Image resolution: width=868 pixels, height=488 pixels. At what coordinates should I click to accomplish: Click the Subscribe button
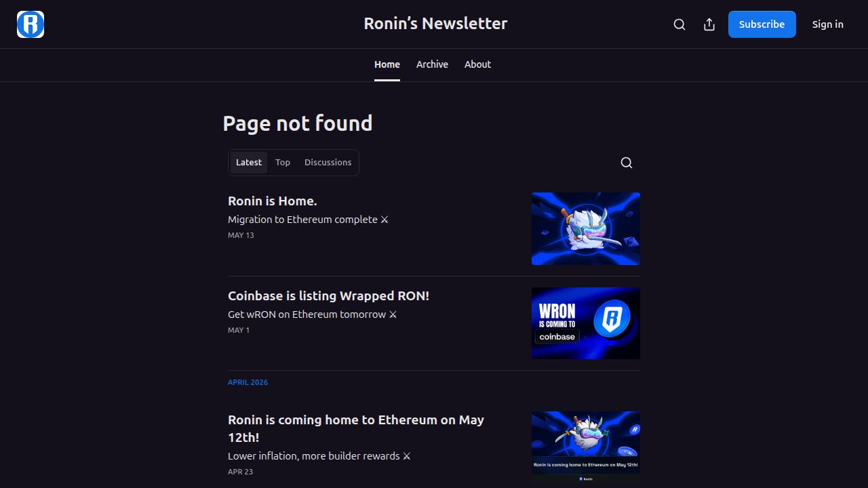(762, 24)
